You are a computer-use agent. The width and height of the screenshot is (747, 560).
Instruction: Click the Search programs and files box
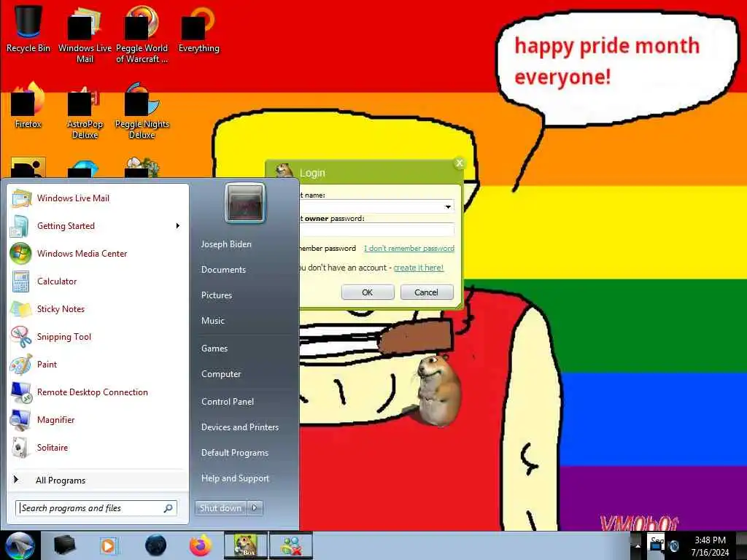(x=96, y=508)
